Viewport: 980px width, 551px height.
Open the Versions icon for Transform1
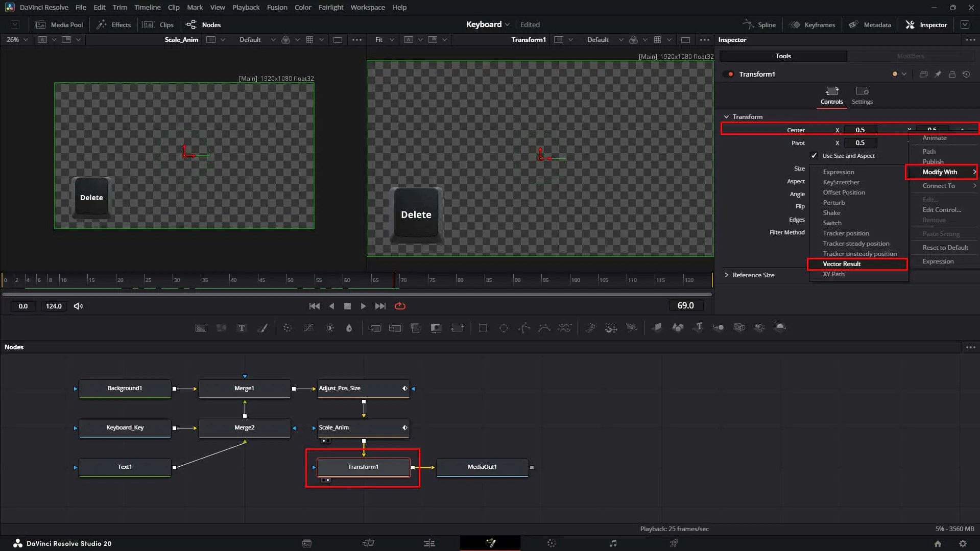point(923,74)
